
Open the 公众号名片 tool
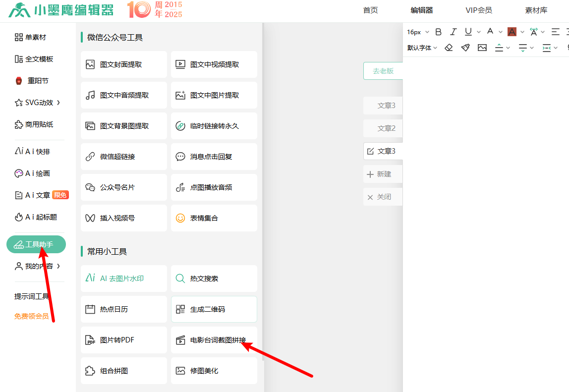tap(124, 187)
